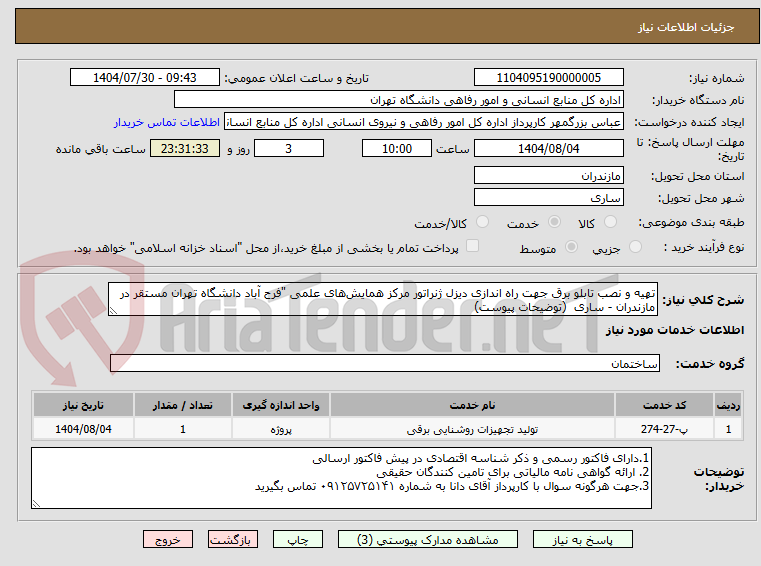Click the unit cell پروژه
Screen dimensions: 761x566
click(x=281, y=430)
